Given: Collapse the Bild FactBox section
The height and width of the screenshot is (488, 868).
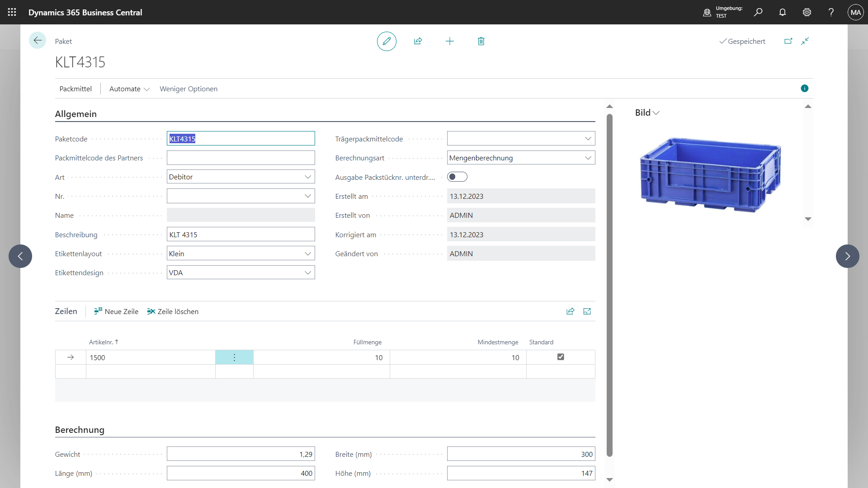Looking at the screenshot, I should pyautogui.click(x=647, y=113).
